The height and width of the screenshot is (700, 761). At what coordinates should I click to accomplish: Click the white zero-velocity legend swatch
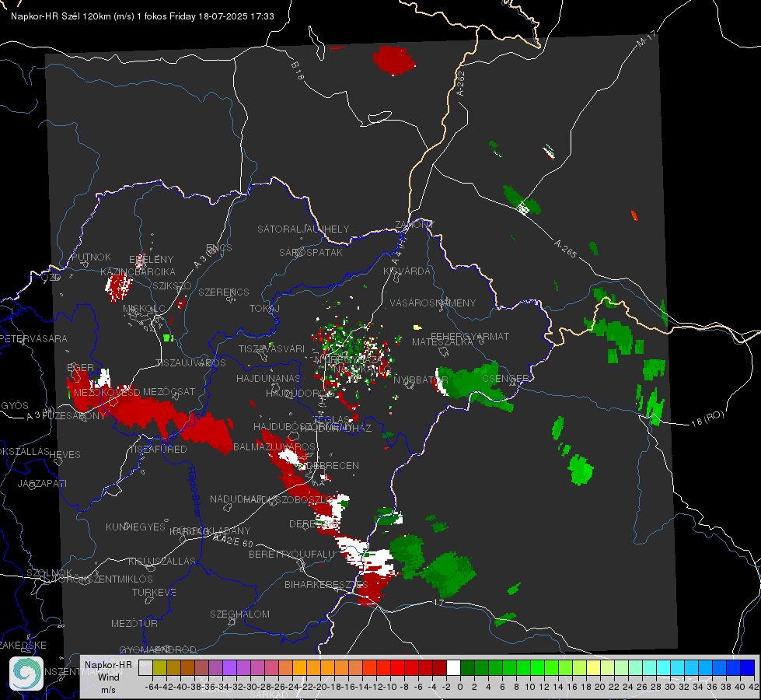click(453, 667)
